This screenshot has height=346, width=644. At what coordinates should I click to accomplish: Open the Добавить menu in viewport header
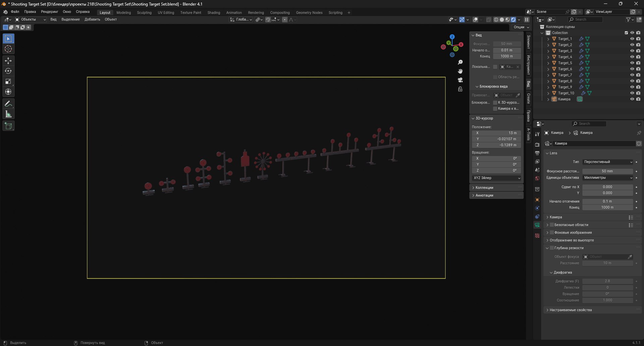point(92,19)
